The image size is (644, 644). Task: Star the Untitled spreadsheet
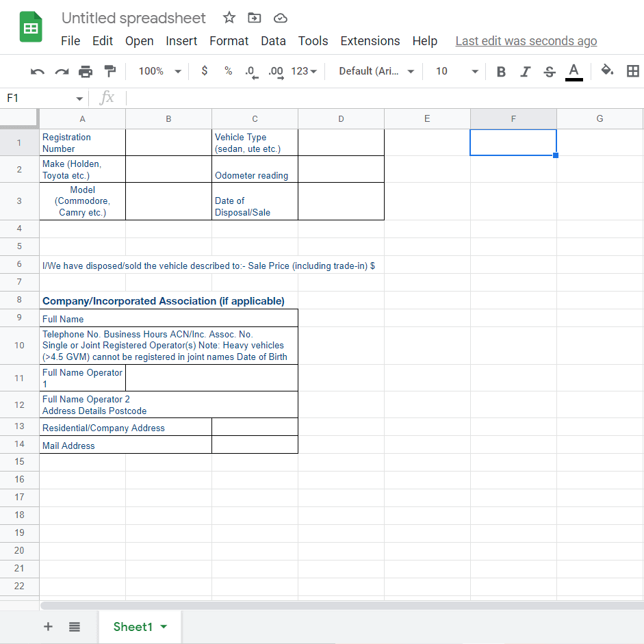pos(229,18)
